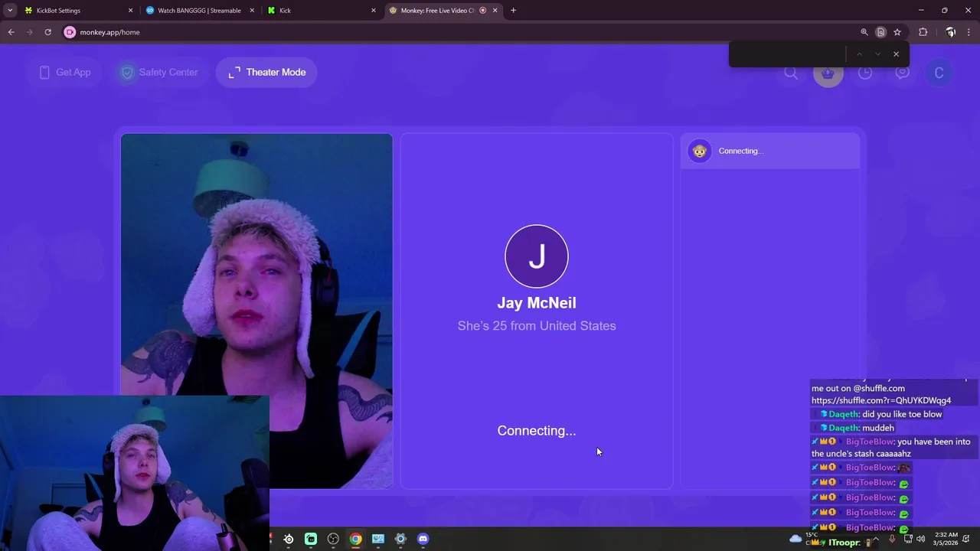Open the Chrome extensions puzzle icon

(923, 32)
